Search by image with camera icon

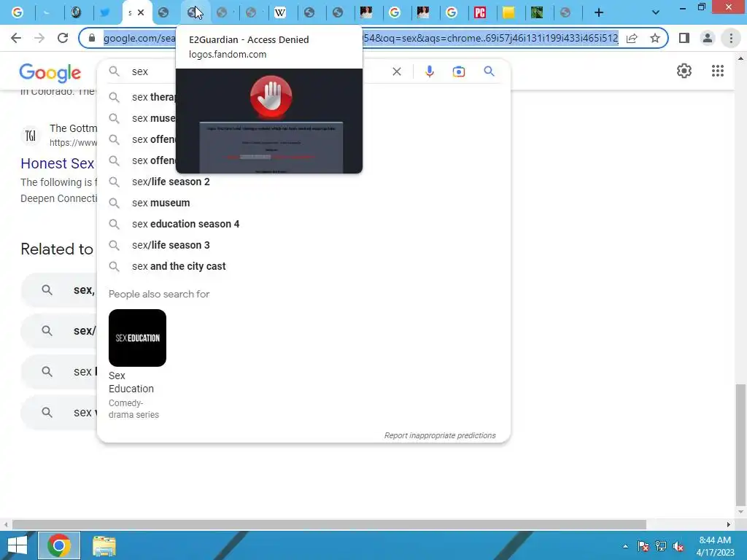[x=458, y=71]
